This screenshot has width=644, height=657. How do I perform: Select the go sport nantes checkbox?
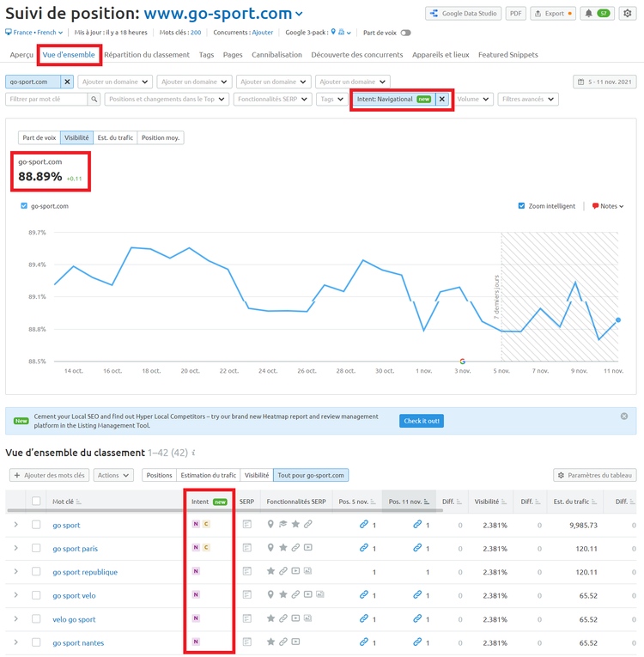click(x=36, y=642)
